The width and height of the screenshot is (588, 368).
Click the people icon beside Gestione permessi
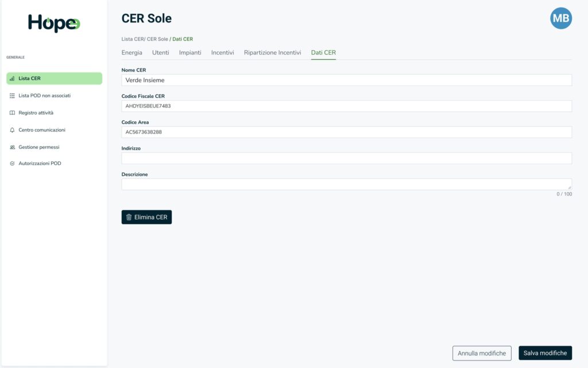coord(12,147)
